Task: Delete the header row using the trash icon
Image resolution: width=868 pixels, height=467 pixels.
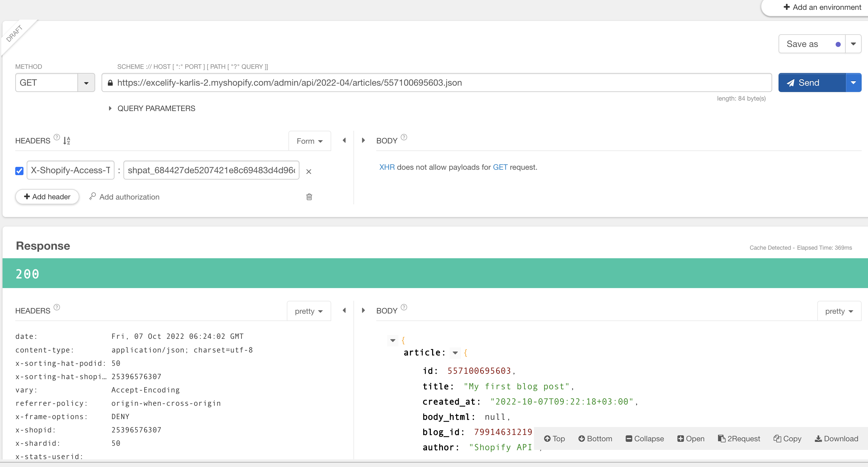Action: tap(309, 197)
